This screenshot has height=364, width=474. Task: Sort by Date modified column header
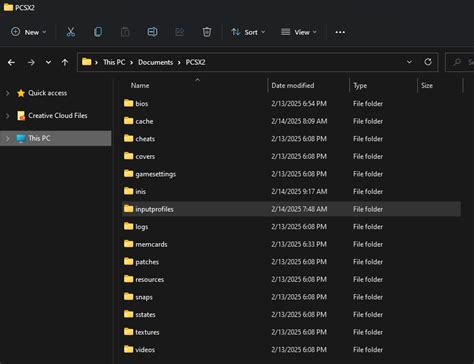293,85
